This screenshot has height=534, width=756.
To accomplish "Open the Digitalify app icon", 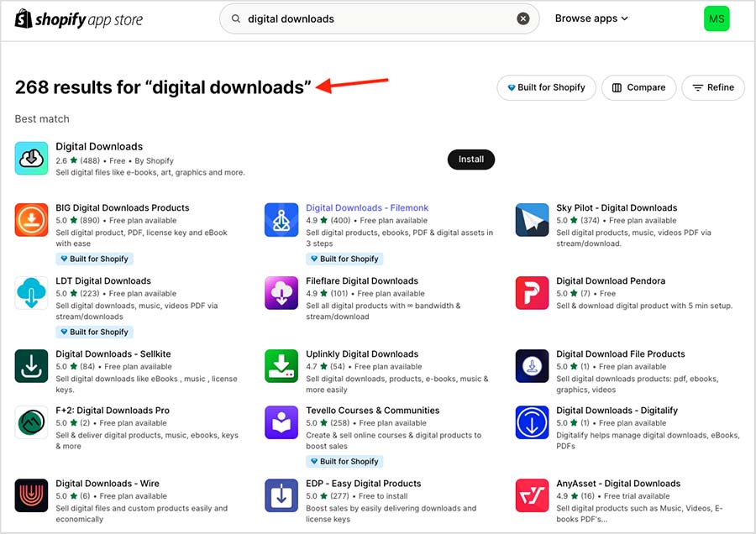I will point(532,422).
